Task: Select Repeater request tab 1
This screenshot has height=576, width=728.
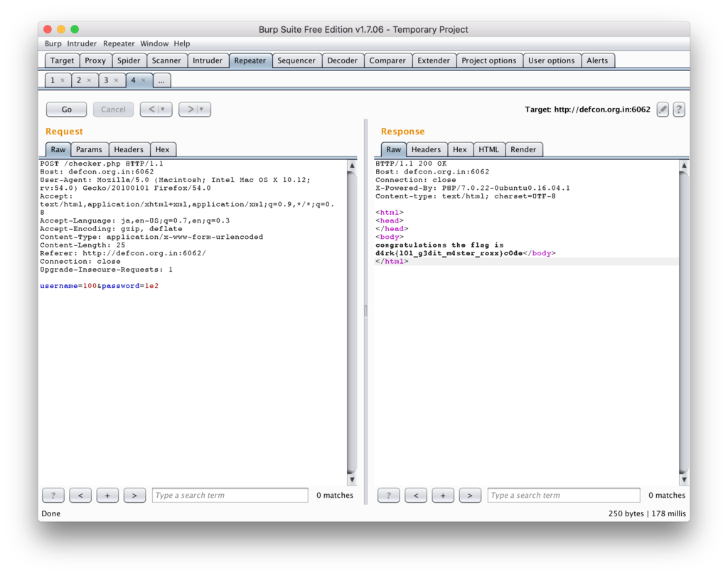Action: point(53,80)
